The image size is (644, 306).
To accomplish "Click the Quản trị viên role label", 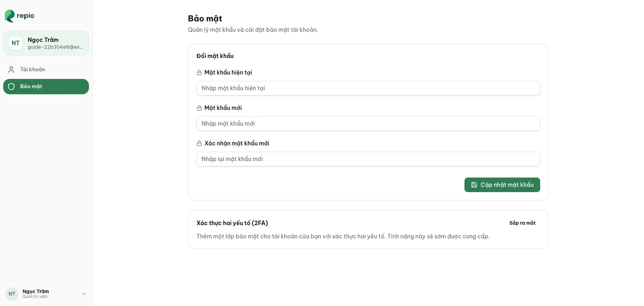I will pyautogui.click(x=35, y=297).
